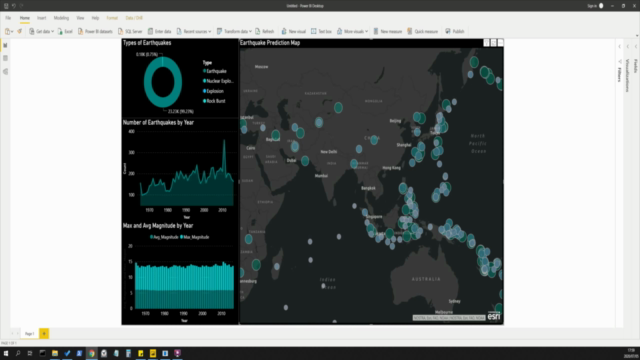Screen dimensions: 640x360
Task: Switch to Report view in sidebar
Action: coord(5,45)
